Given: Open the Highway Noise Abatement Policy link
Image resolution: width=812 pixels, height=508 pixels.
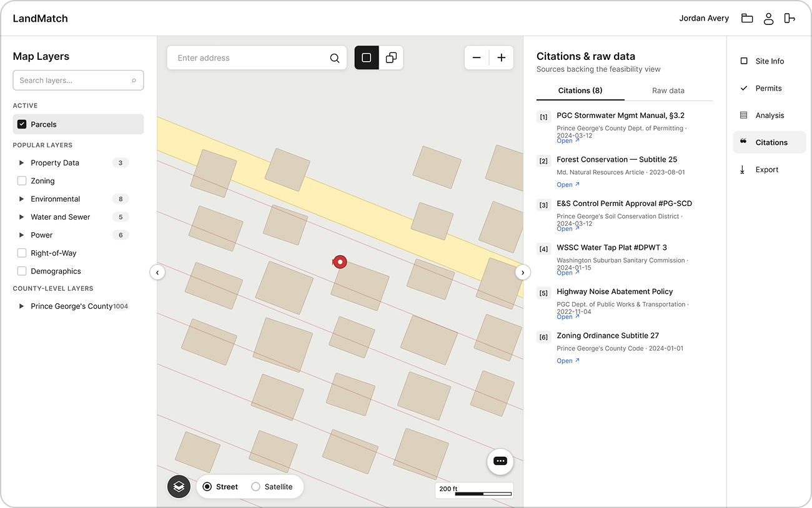Looking at the screenshot, I should pos(568,317).
